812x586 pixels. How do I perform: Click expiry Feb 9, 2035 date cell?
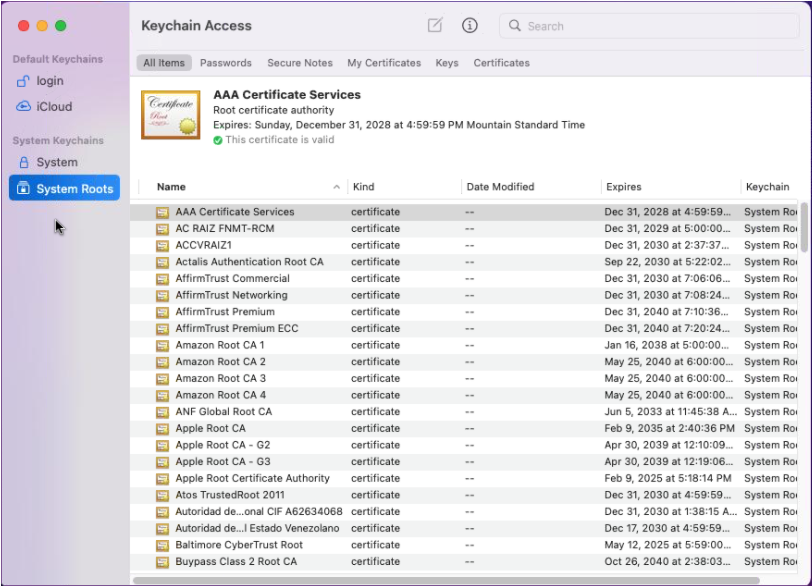669,428
